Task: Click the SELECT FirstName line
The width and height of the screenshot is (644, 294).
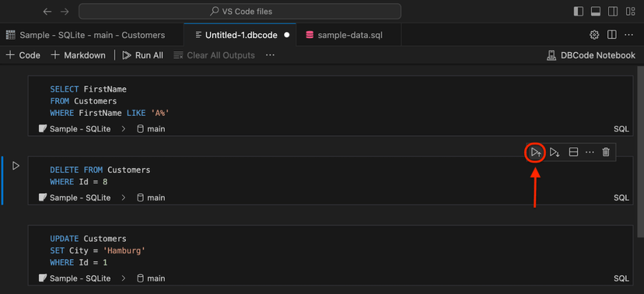Action: pos(89,89)
